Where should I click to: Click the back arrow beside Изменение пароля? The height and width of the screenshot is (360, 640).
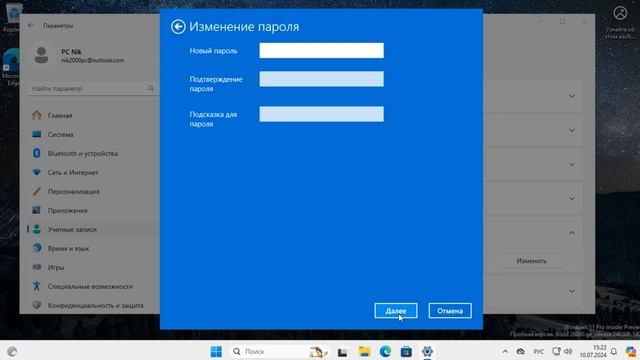(x=178, y=27)
